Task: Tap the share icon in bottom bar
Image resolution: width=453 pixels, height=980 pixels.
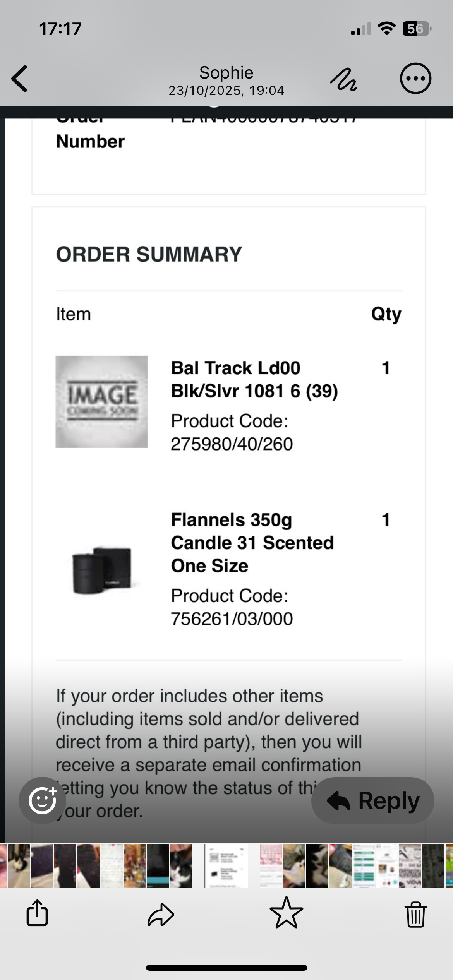Action: tap(37, 913)
